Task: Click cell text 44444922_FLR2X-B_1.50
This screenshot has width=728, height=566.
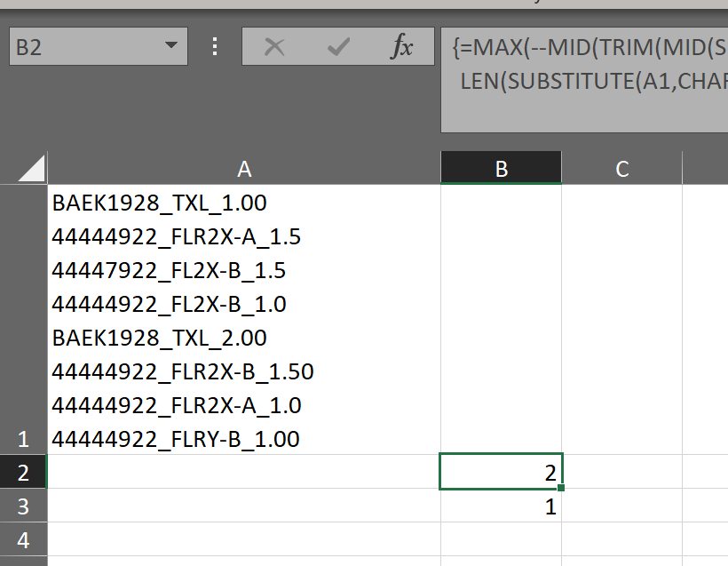Action: 183,371
